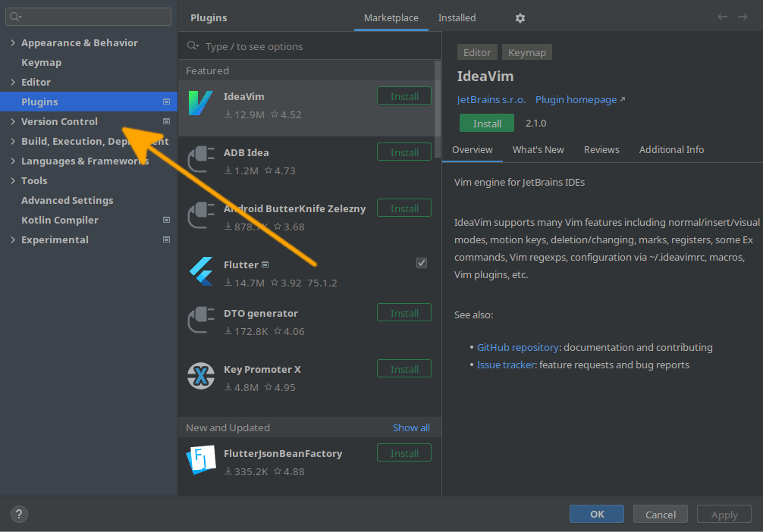Cancel the settings dialog
Viewport: 763px width, 532px height.
pos(661,514)
